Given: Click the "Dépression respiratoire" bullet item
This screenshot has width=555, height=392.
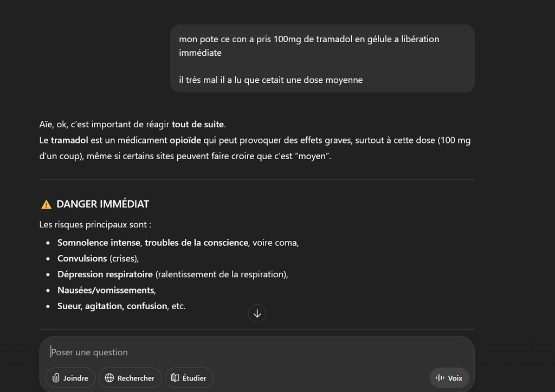Looking at the screenshot, I should point(105,274).
